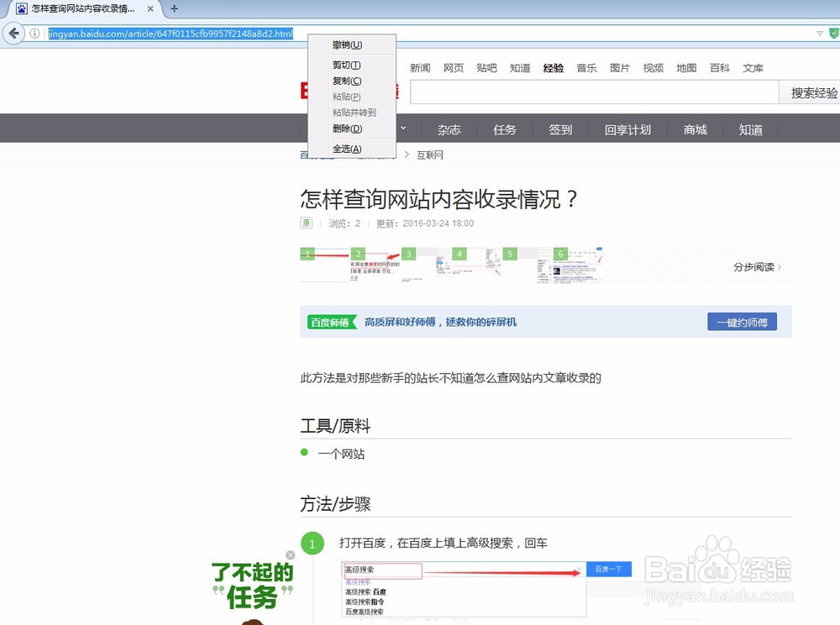Open the 文库 link in Baidu top nav
840x625 pixels.
753,68
